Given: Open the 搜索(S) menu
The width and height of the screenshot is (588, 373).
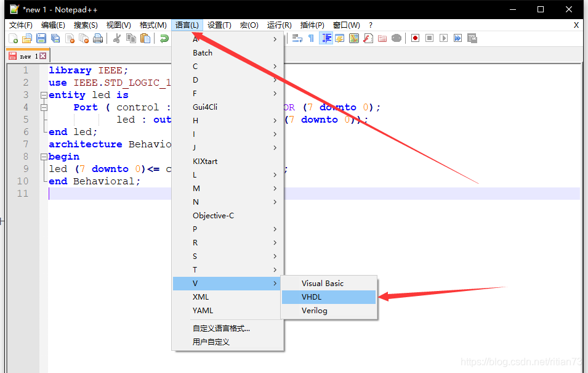Looking at the screenshot, I should [86, 25].
